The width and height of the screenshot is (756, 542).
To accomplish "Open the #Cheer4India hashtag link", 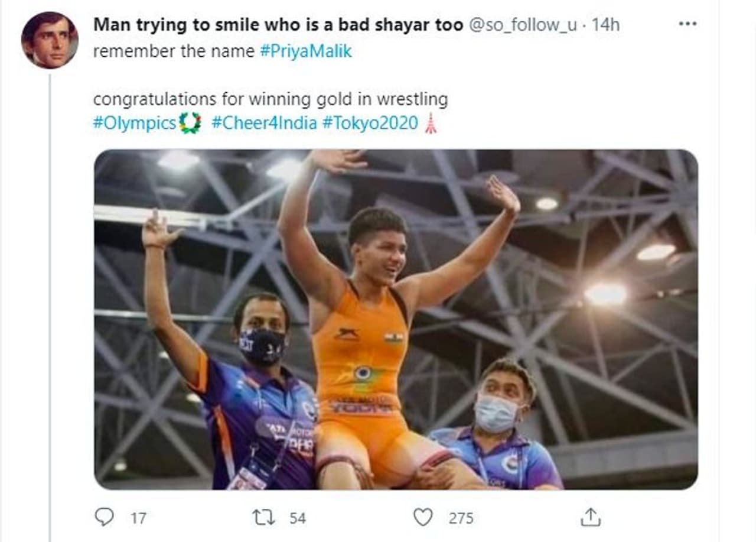I will pos(264,124).
